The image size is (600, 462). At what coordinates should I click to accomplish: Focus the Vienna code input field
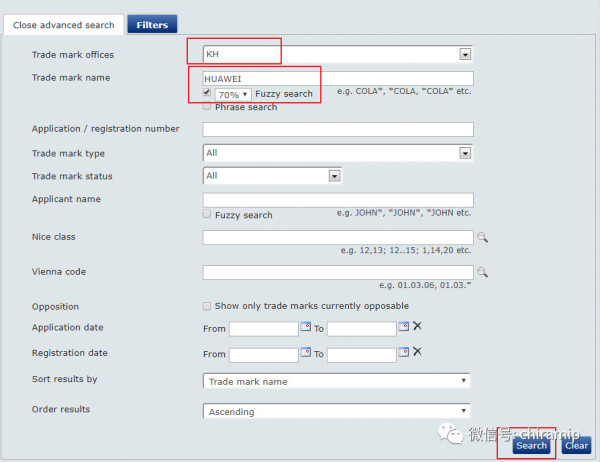[338, 273]
